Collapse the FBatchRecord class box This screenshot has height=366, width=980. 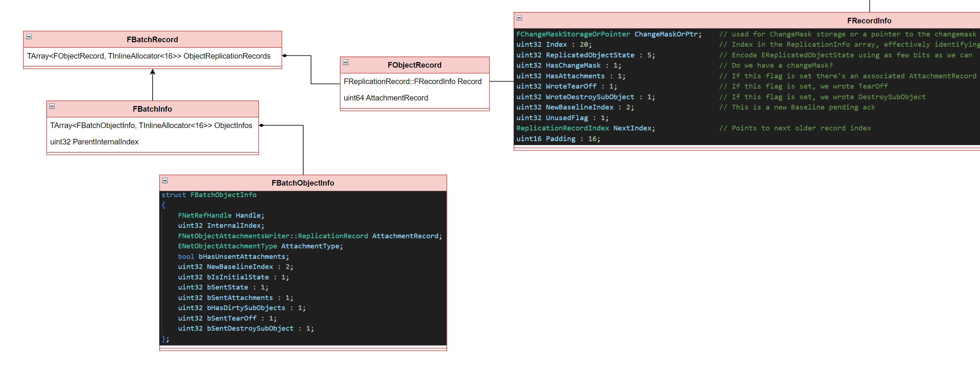[x=29, y=37]
